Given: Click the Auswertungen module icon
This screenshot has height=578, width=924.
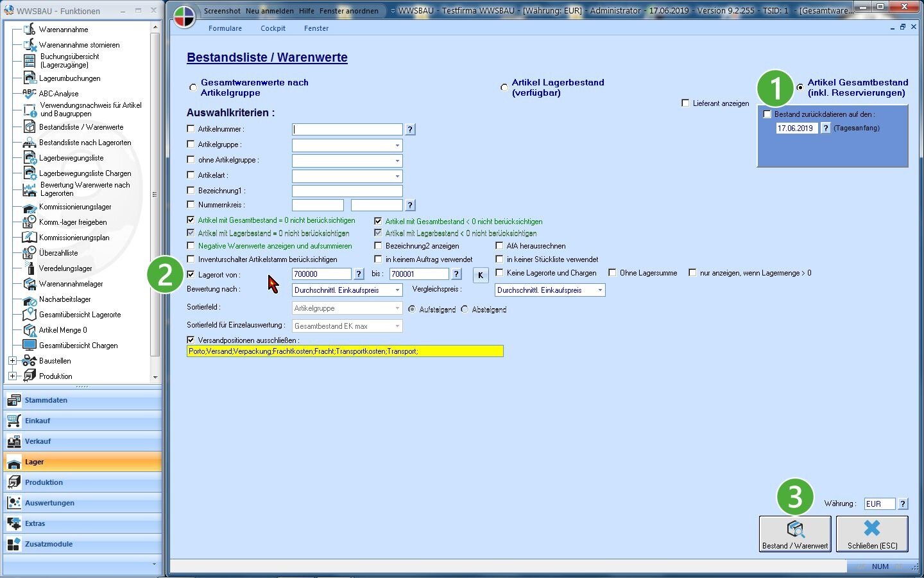Looking at the screenshot, I should point(13,503).
